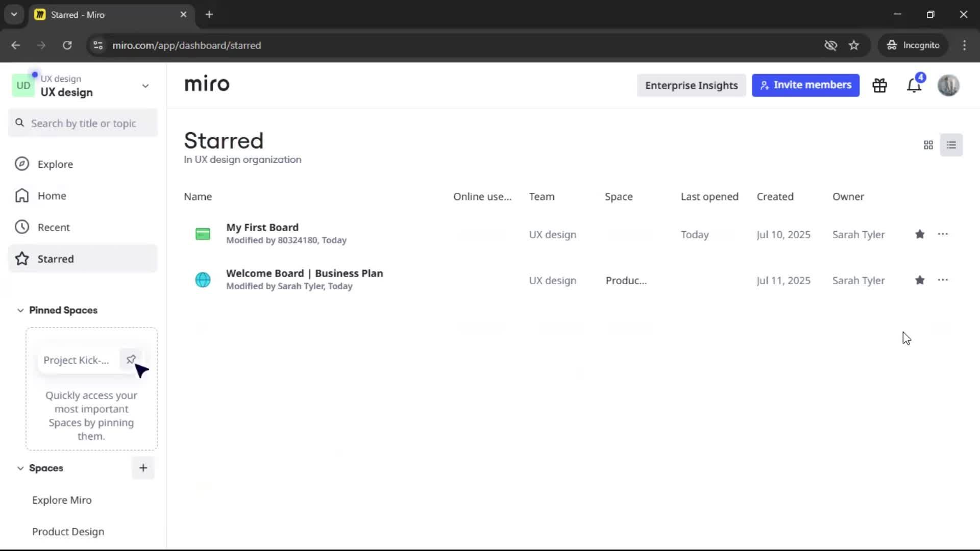Open the user profile avatar
Image resolution: width=980 pixels, height=551 pixels.
tap(948, 85)
